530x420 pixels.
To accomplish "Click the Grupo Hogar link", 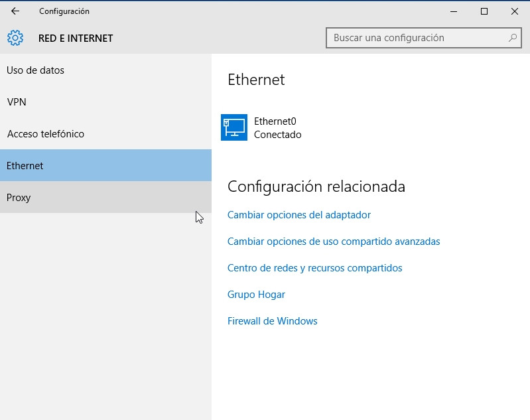I will [256, 295].
